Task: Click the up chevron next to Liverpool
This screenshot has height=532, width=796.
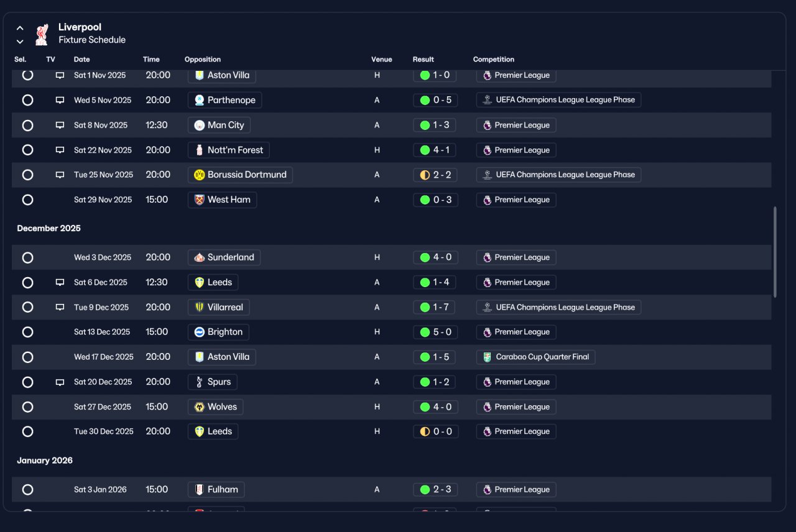Action: [20, 28]
